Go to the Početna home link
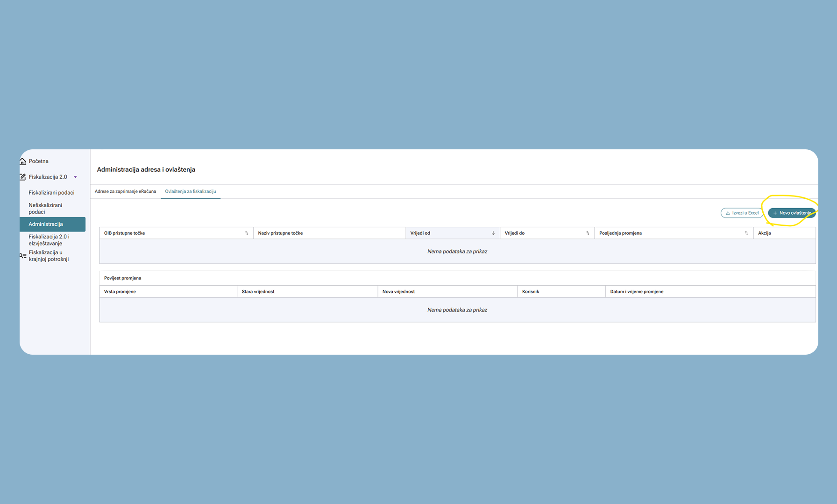Viewport: 837px width, 504px height. 39,161
